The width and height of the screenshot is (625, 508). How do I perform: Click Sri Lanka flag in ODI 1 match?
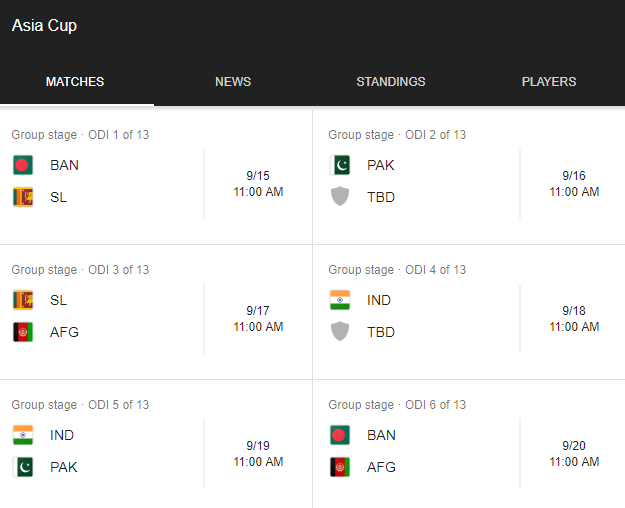[23, 197]
